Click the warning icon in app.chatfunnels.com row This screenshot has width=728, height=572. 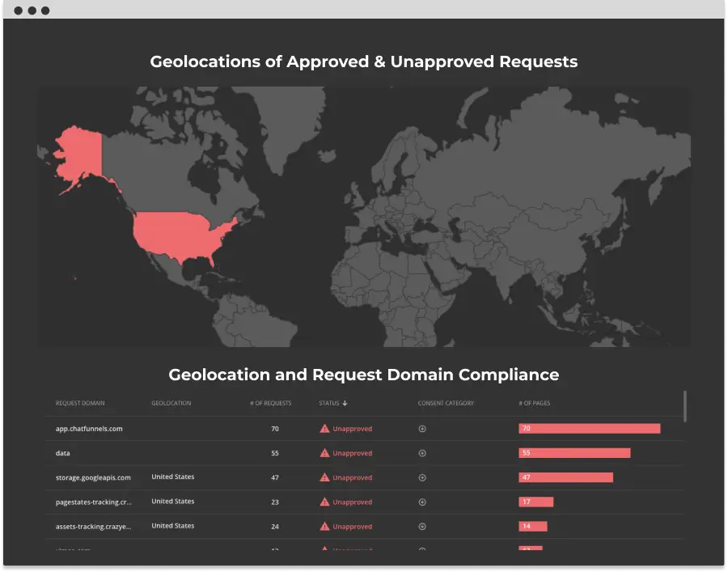point(324,429)
